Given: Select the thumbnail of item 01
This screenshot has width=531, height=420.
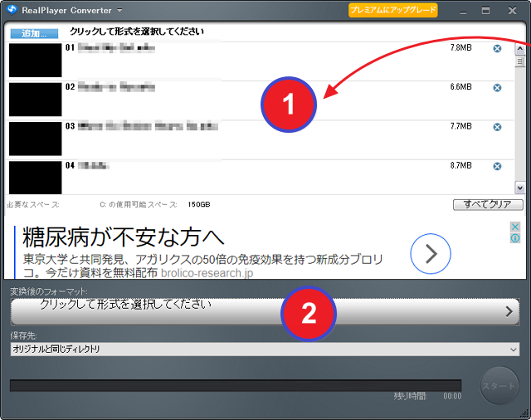Looking at the screenshot, I should [x=35, y=60].
